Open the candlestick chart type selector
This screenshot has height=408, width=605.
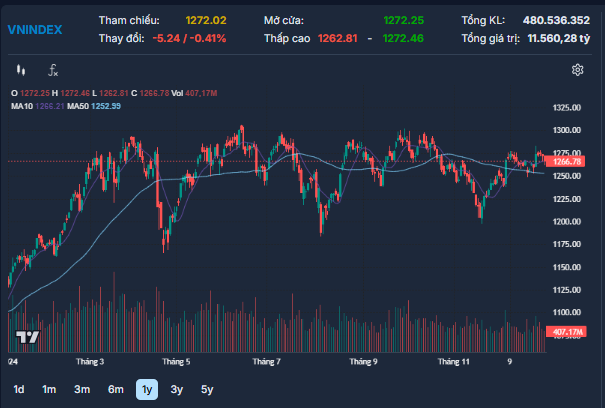point(21,70)
